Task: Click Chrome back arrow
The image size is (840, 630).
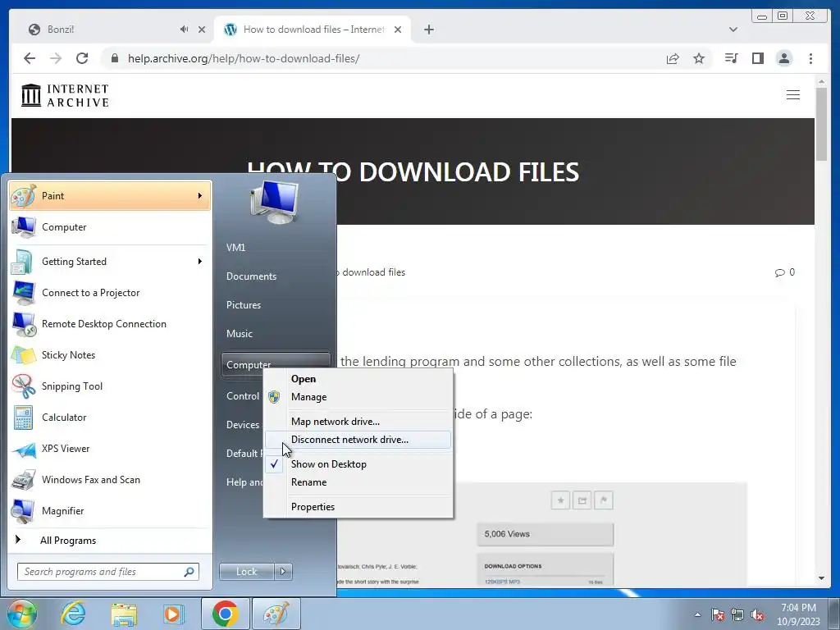Action: pos(30,58)
